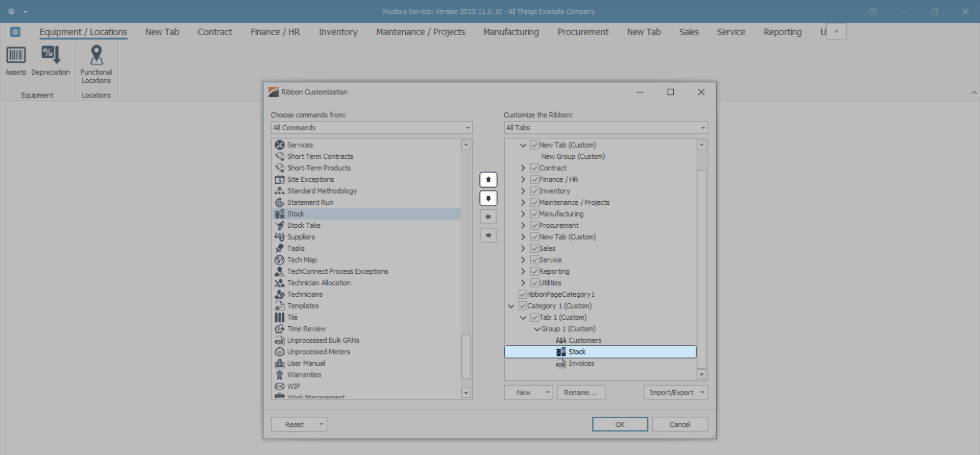Click the move up arrow button
The height and width of the screenshot is (455, 980).
click(x=488, y=180)
